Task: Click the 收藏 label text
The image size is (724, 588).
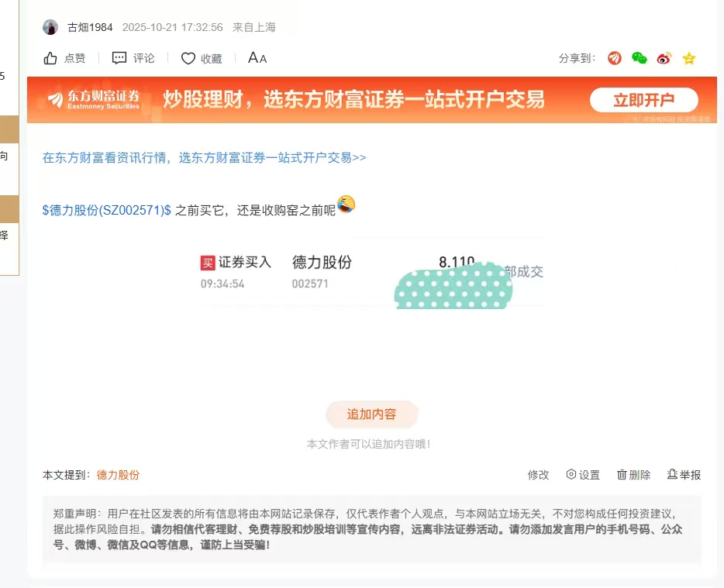Action: [x=212, y=59]
